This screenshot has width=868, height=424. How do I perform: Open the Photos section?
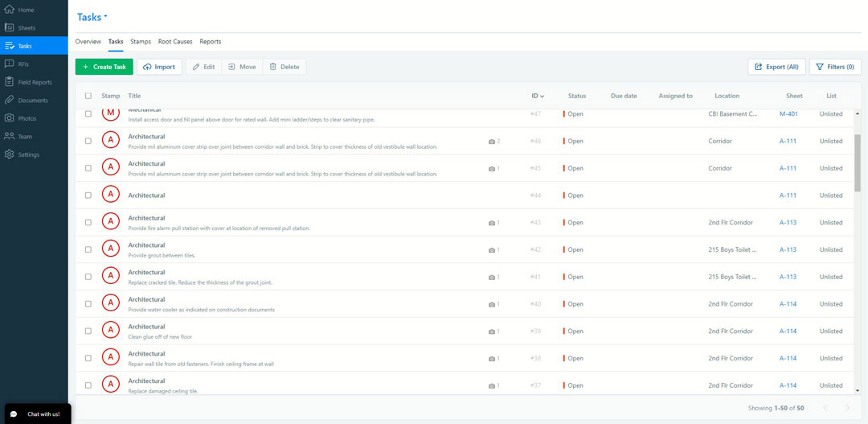(x=27, y=118)
